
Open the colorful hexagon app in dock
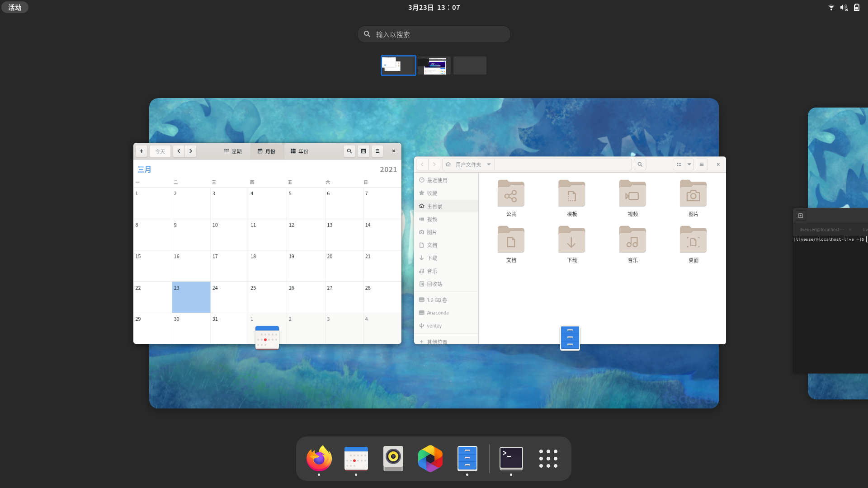coord(430,458)
